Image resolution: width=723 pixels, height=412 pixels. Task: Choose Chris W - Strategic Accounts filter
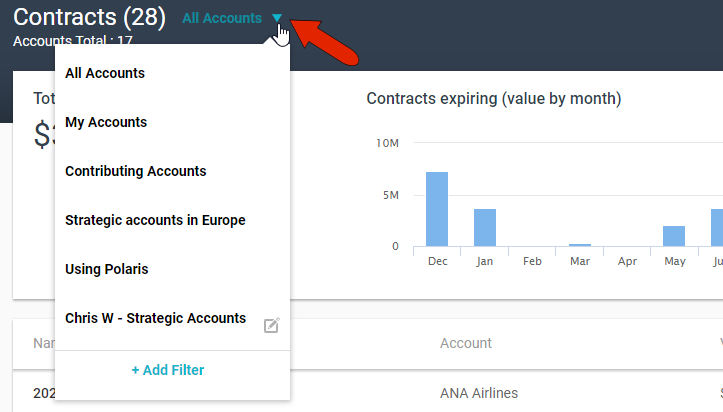[x=155, y=318]
